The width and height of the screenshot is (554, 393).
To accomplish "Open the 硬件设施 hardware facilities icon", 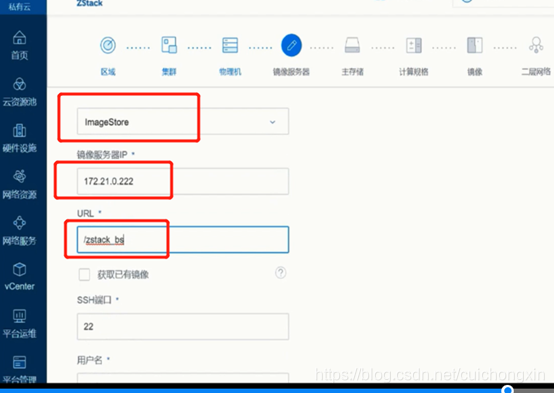I will click(19, 130).
